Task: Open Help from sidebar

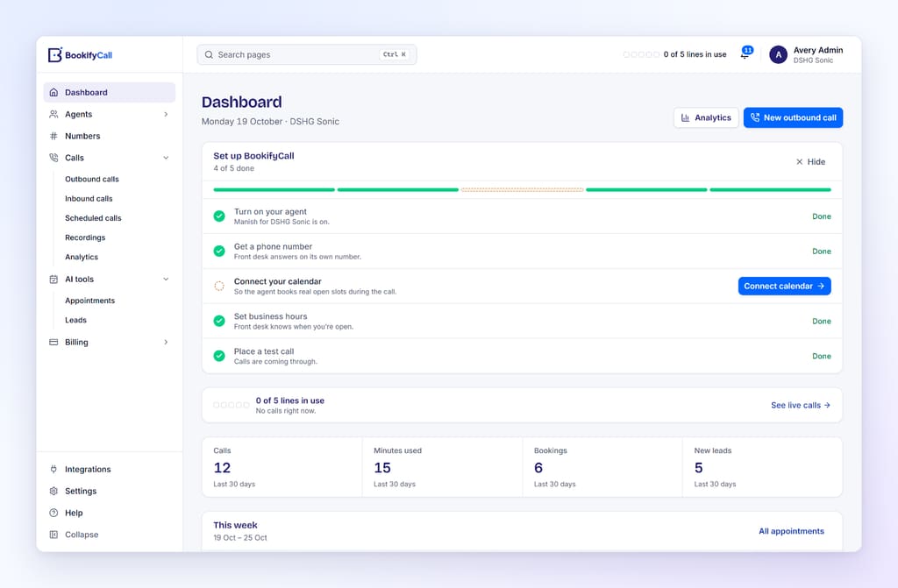Action: 110,513
